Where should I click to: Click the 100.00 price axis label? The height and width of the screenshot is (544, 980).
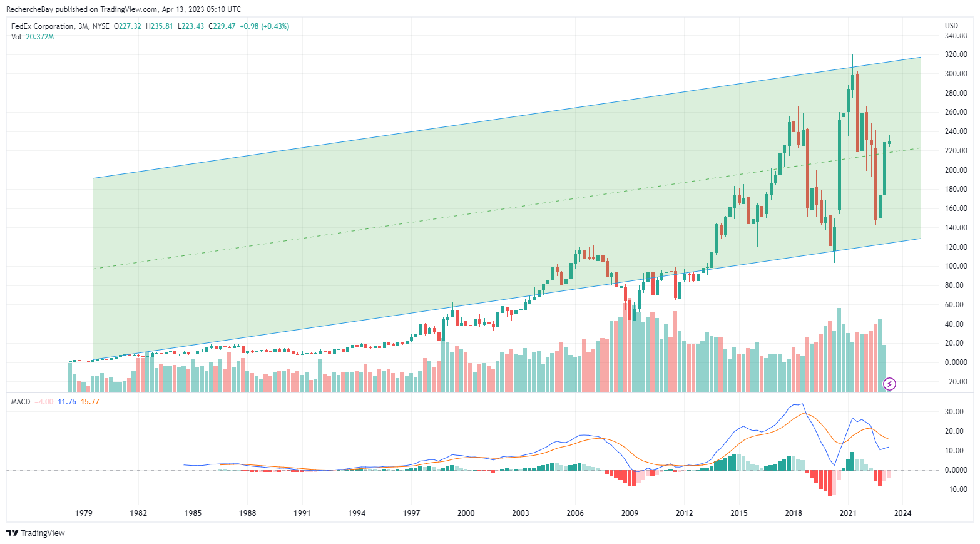[x=956, y=266]
